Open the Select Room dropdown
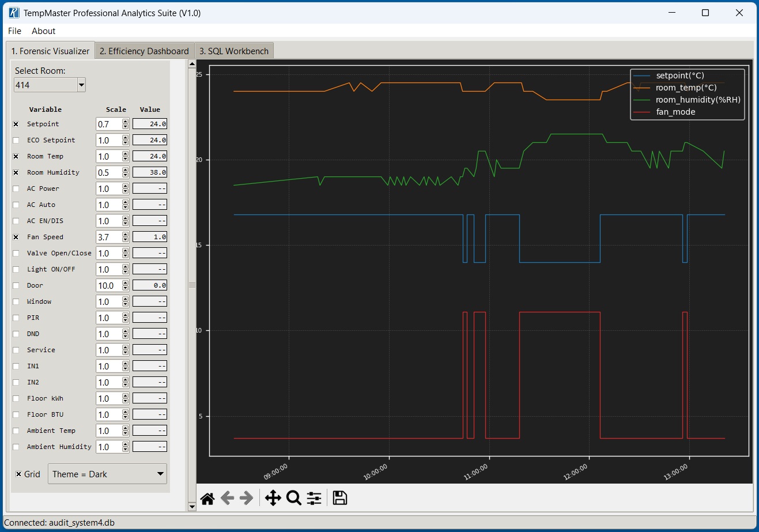 (81, 85)
